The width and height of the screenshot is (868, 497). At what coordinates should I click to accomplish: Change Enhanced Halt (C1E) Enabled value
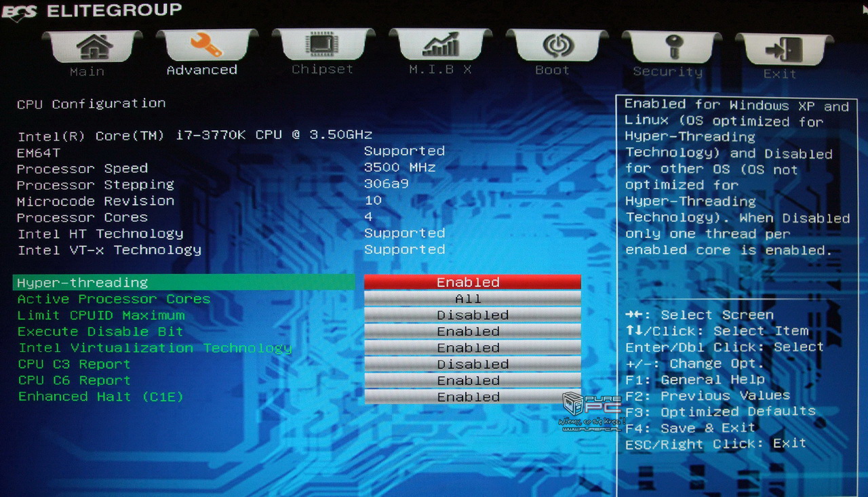(473, 396)
